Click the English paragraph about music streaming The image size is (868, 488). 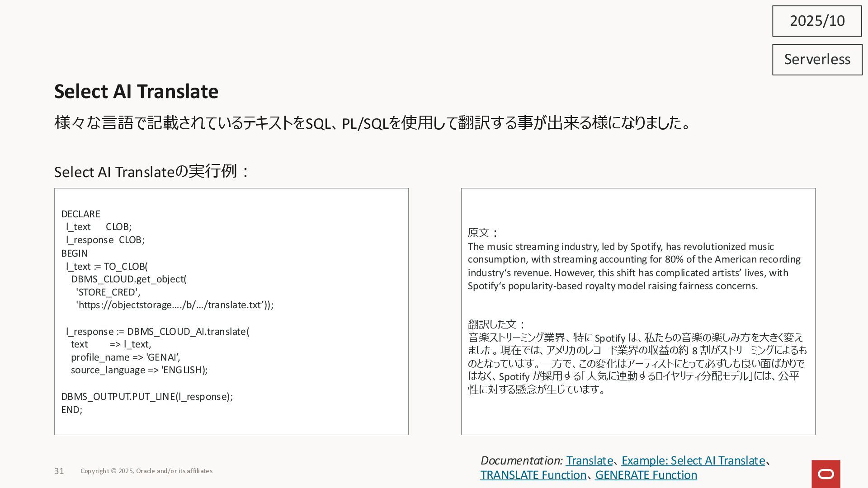[633, 266]
